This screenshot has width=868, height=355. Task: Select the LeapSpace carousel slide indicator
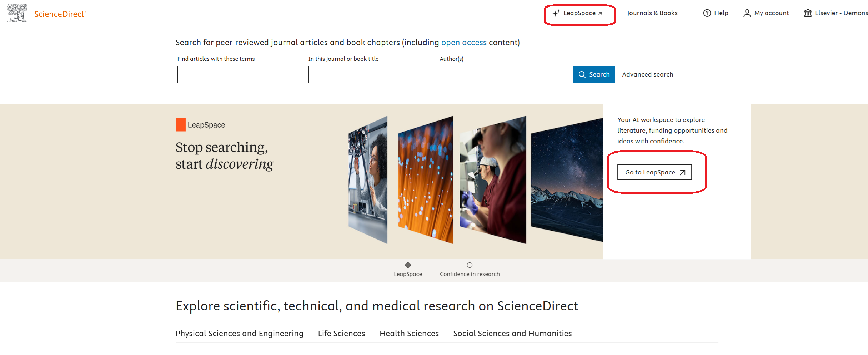tap(408, 265)
